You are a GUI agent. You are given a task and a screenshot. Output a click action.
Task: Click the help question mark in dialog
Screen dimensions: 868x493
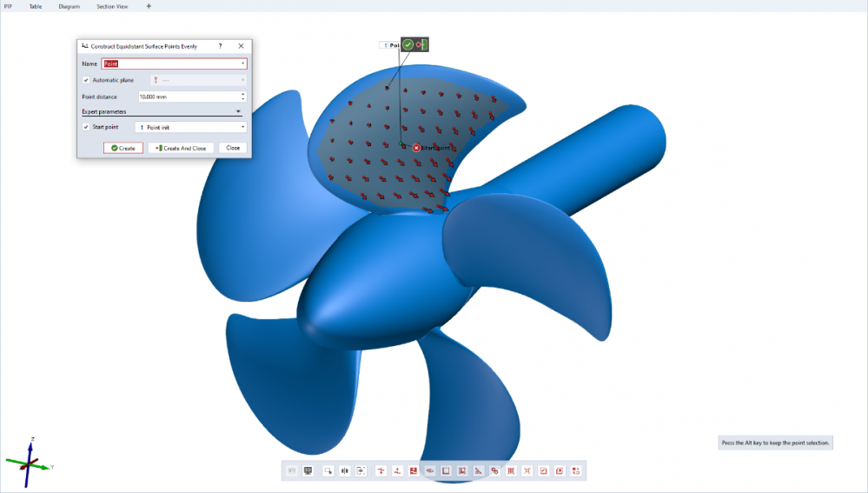pos(221,46)
